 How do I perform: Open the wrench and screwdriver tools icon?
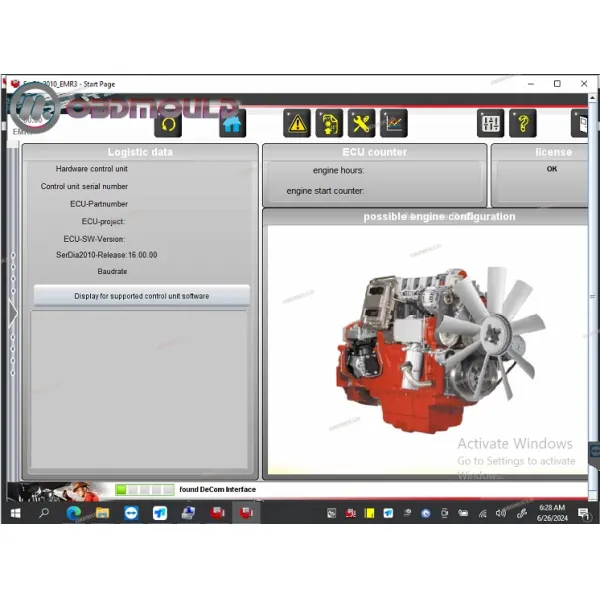pyautogui.click(x=361, y=123)
